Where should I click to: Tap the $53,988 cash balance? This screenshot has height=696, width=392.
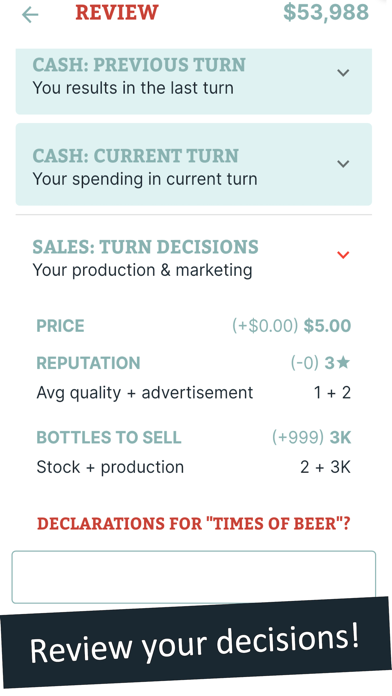(326, 12)
